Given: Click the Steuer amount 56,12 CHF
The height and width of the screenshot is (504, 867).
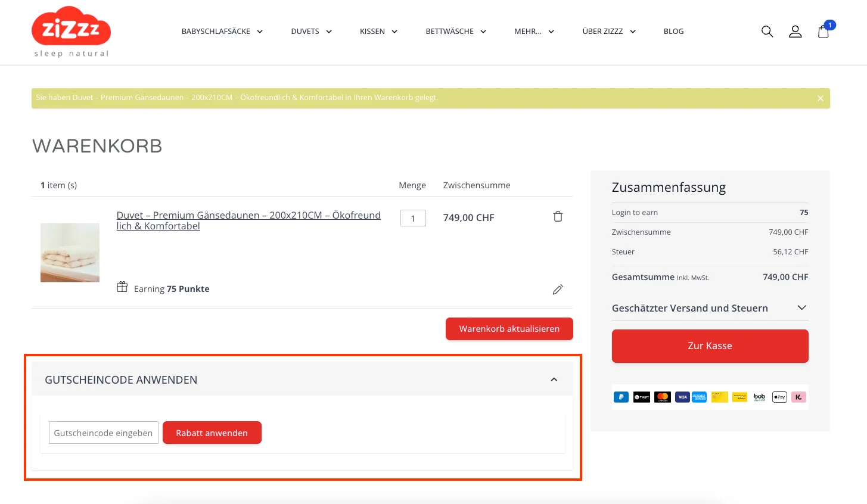Looking at the screenshot, I should 791,252.
